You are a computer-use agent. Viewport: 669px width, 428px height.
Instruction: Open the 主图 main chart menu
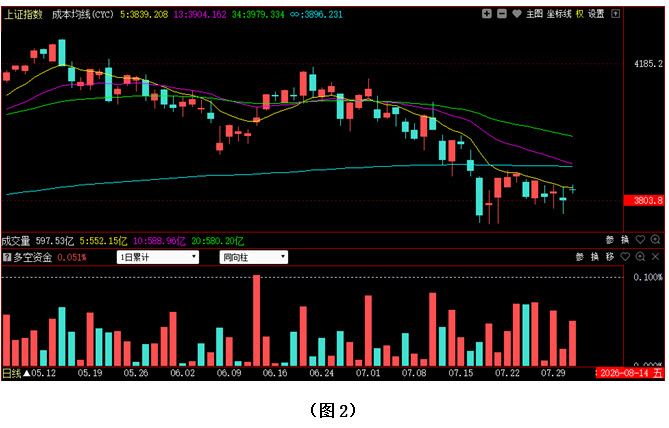click(x=534, y=14)
